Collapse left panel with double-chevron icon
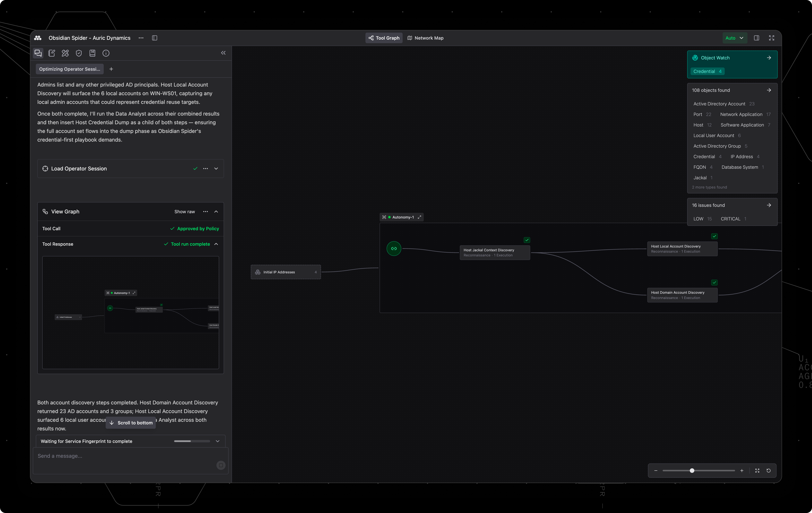Viewport: 812px width, 513px height. (x=223, y=53)
